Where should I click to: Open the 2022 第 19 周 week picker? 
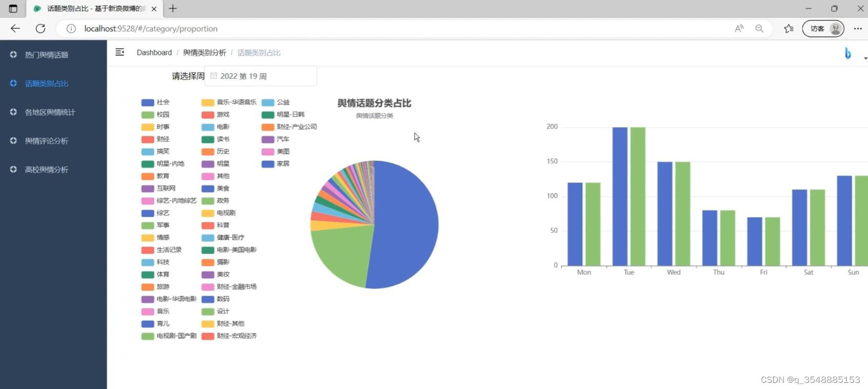tap(261, 76)
